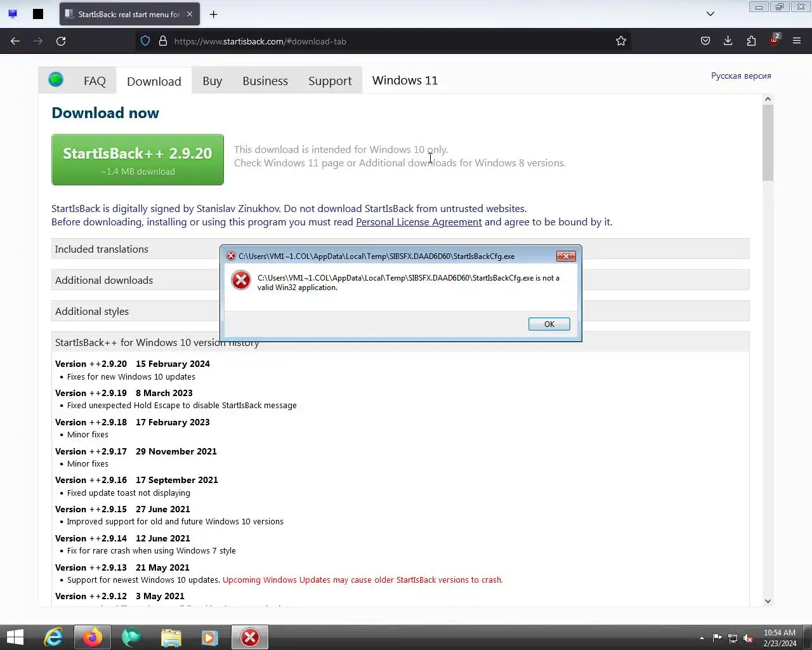Open a new browser tab
Image resolution: width=812 pixels, height=650 pixels.
(x=214, y=14)
